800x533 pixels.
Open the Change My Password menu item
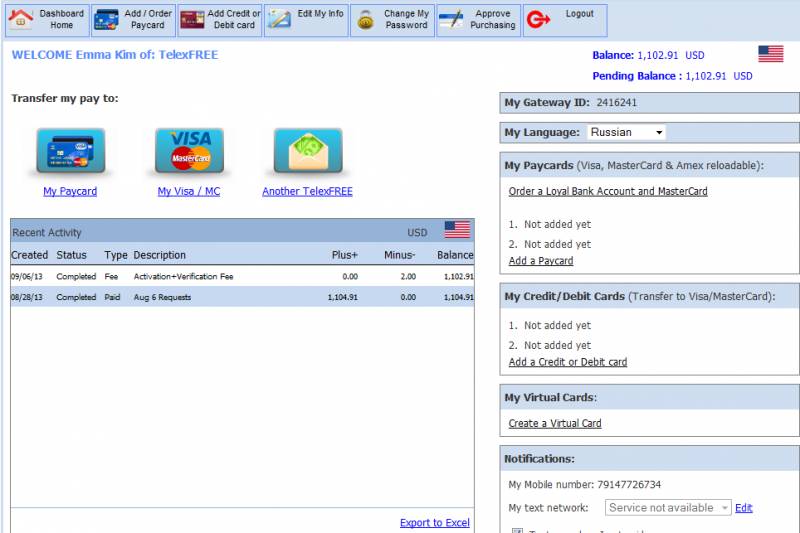click(x=392, y=20)
